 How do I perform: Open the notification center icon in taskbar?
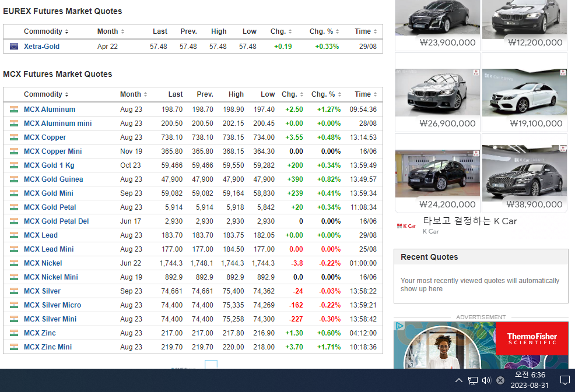565,380
